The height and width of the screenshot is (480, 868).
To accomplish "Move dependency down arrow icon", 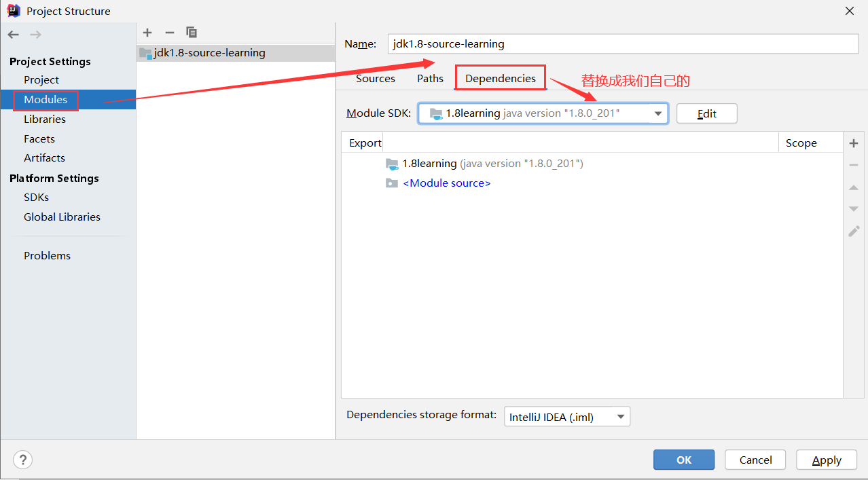I will tap(854, 209).
